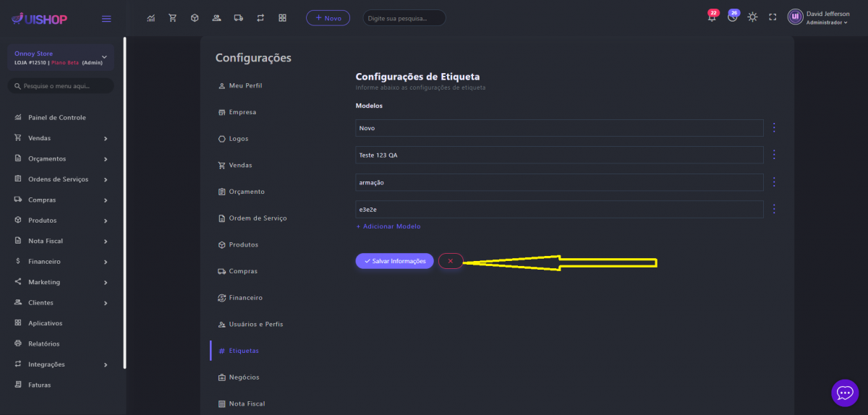Image resolution: width=868 pixels, height=415 pixels.
Task: Click the red X cancel button
Action: click(450, 261)
